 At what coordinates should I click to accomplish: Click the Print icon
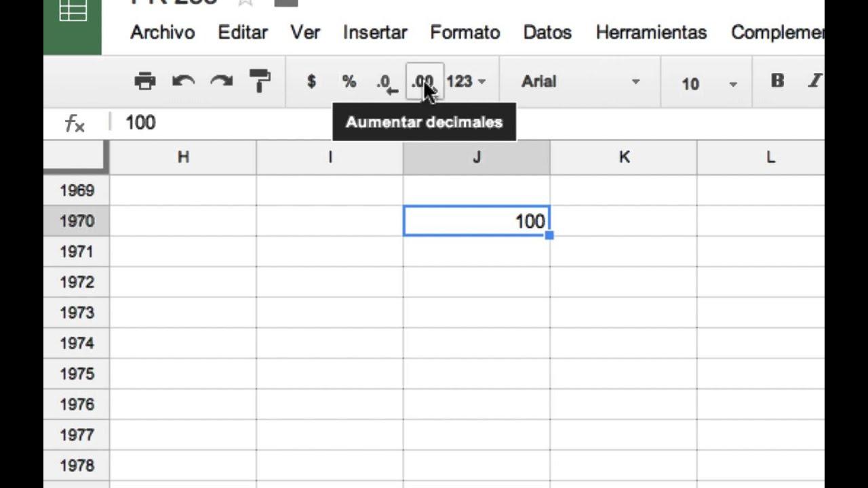point(144,81)
